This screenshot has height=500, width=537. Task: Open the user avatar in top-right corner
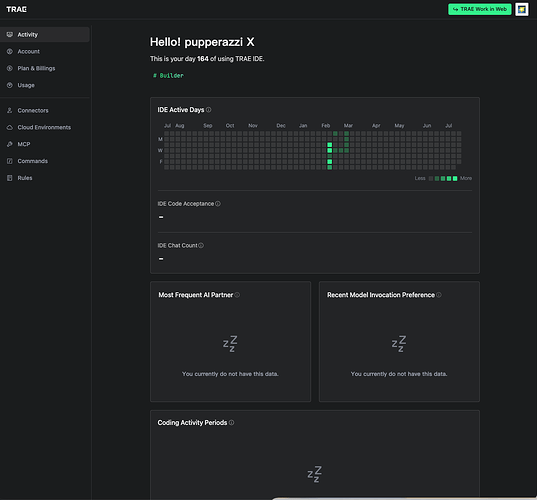pyautogui.click(x=522, y=9)
